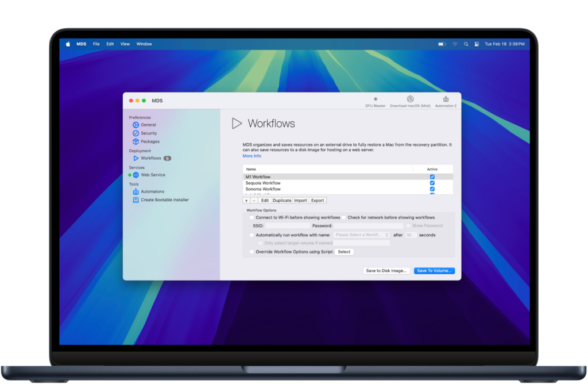Open the More Info link
The image size is (588, 384).
252,156
